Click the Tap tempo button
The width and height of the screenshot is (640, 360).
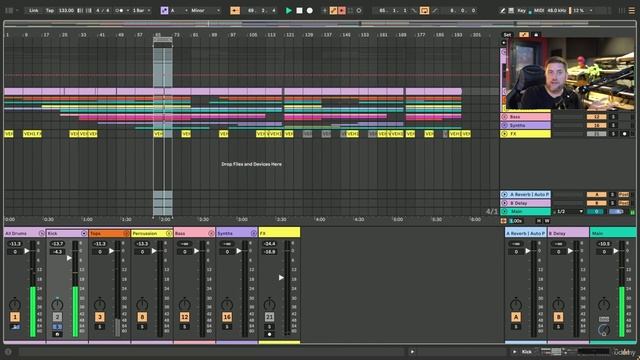pyautogui.click(x=50, y=11)
